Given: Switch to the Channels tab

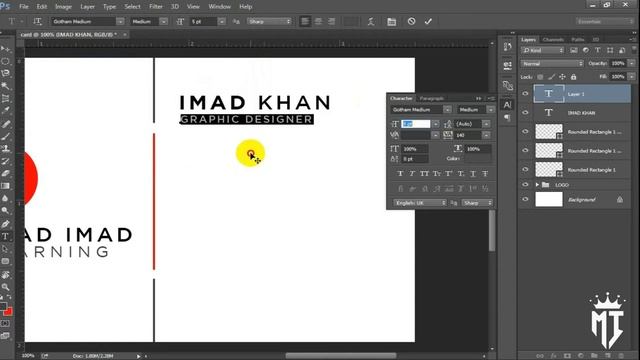Looking at the screenshot, I should pos(553,40).
